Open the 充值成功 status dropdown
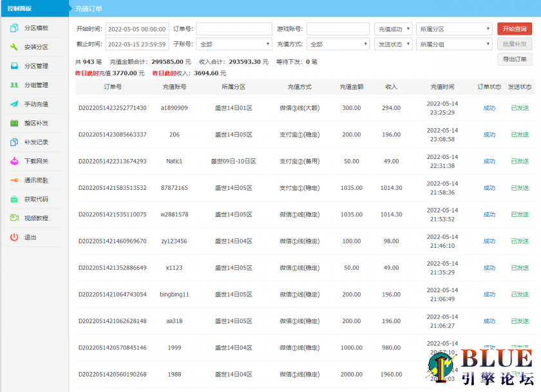 393,29
